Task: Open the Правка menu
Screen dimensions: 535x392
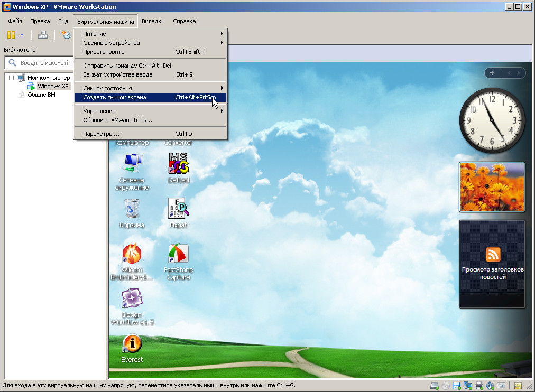Action: tap(40, 21)
